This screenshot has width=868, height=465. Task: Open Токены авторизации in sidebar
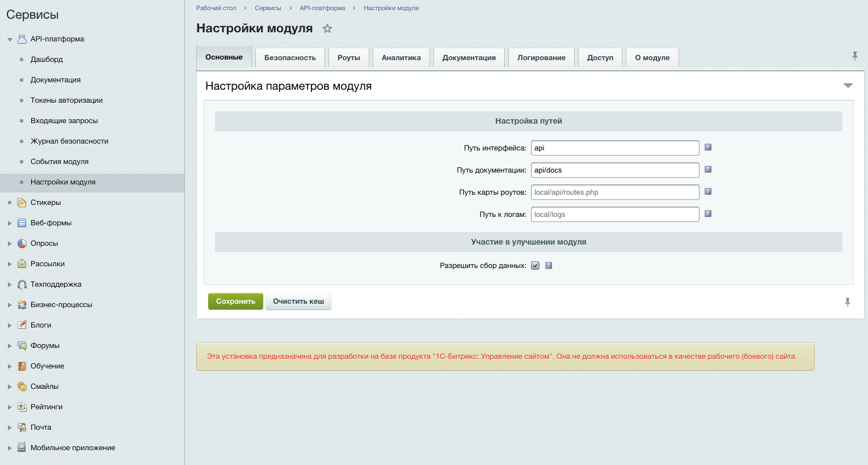point(66,100)
